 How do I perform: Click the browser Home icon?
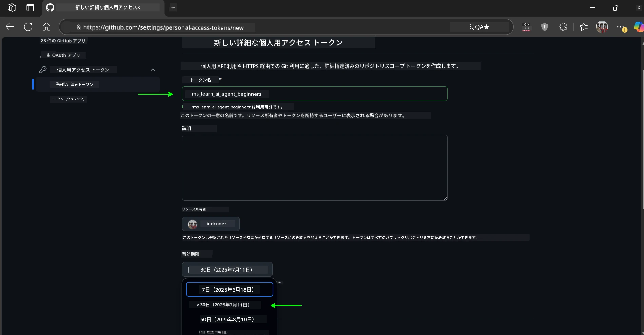(x=46, y=27)
